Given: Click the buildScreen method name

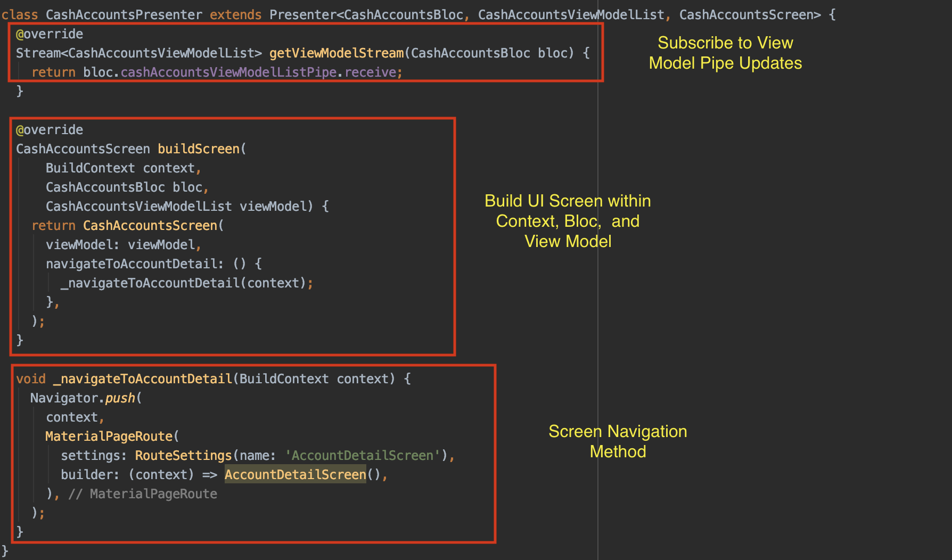Looking at the screenshot, I should pyautogui.click(x=199, y=149).
